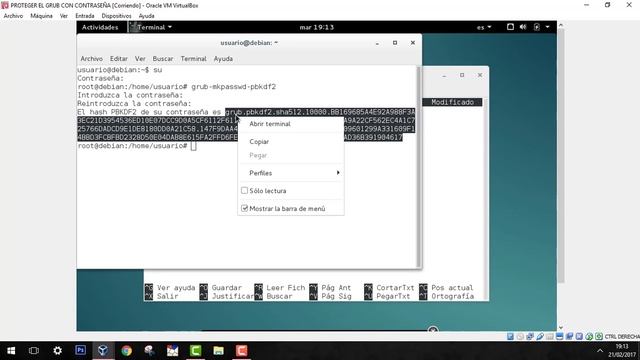Open Windows Settings gear from taskbar
640x360 pixels.
[58, 351]
